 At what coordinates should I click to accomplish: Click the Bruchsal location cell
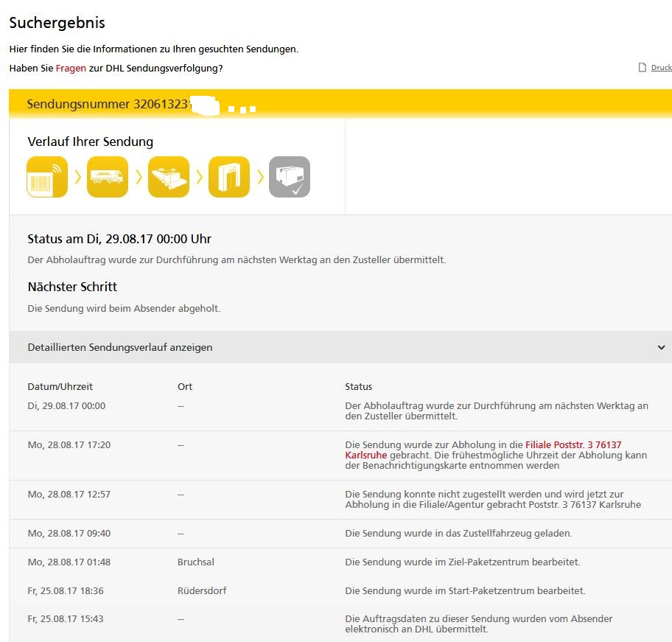(196, 562)
